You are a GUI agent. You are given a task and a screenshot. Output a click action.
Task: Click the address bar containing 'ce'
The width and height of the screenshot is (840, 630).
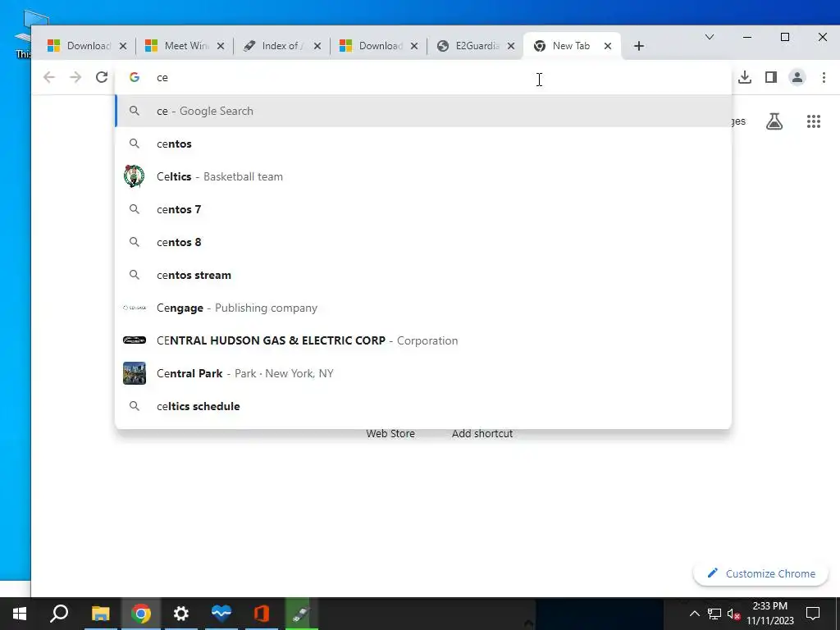pyautogui.click(x=423, y=77)
